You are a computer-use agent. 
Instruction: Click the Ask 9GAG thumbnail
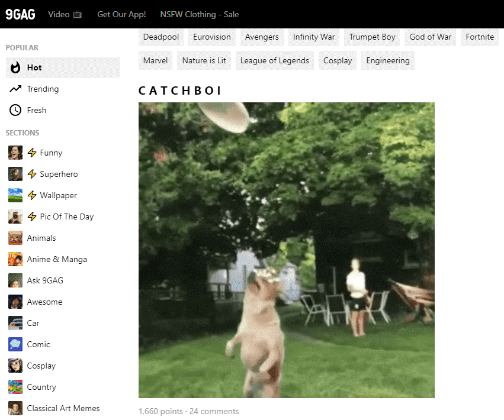[x=15, y=280]
